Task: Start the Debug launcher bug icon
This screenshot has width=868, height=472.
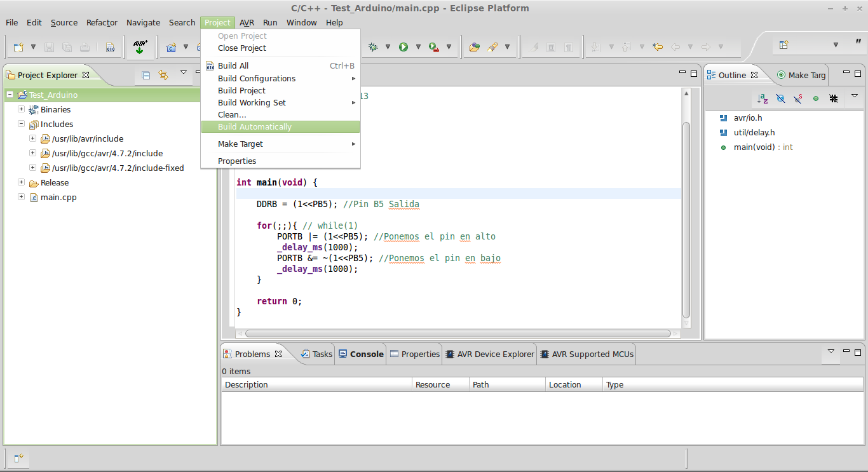Action: click(x=374, y=47)
